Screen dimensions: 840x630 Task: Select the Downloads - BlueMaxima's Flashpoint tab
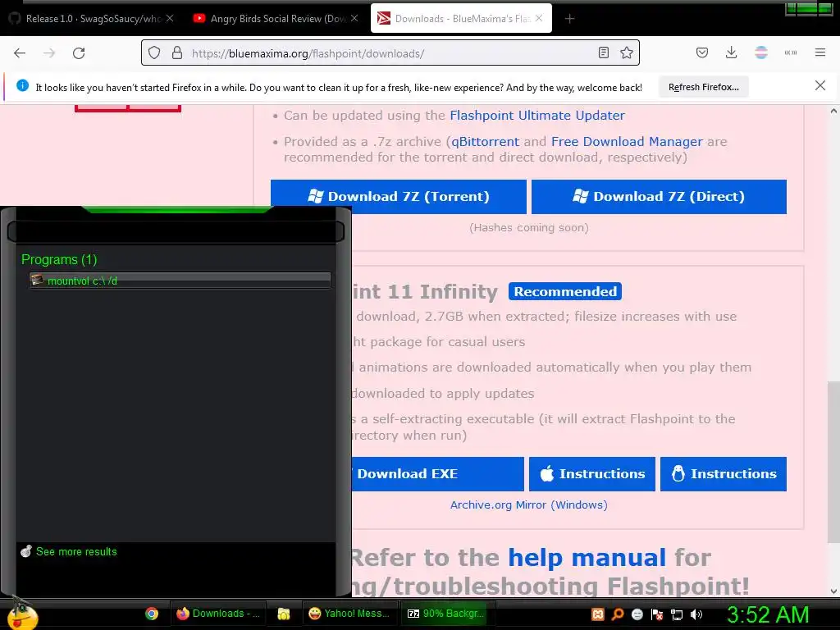click(459, 18)
